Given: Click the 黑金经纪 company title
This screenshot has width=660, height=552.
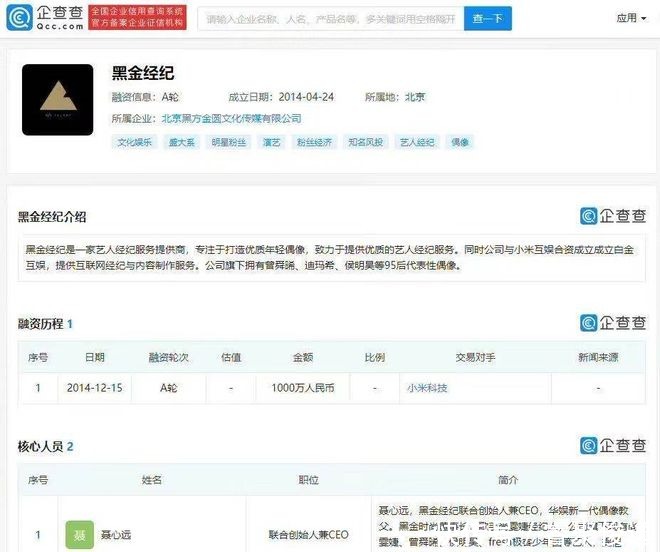Looking at the screenshot, I should tap(143, 73).
